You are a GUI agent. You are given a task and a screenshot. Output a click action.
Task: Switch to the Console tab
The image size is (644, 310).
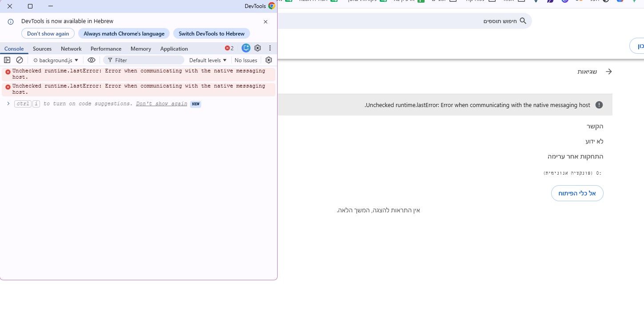pos(14,49)
